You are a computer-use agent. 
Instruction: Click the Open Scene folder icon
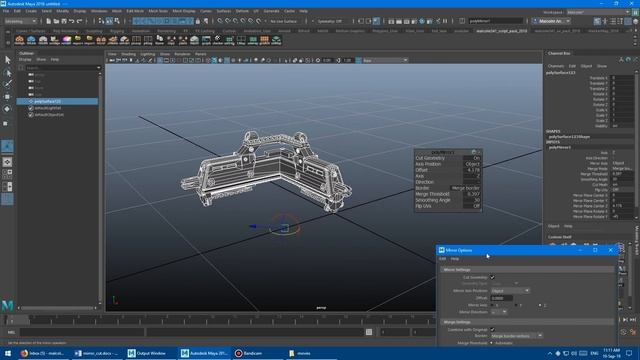(56, 21)
